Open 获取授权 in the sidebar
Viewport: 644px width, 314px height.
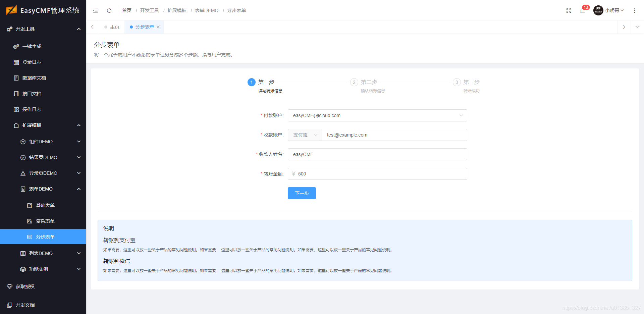click(x=43, y=286)
